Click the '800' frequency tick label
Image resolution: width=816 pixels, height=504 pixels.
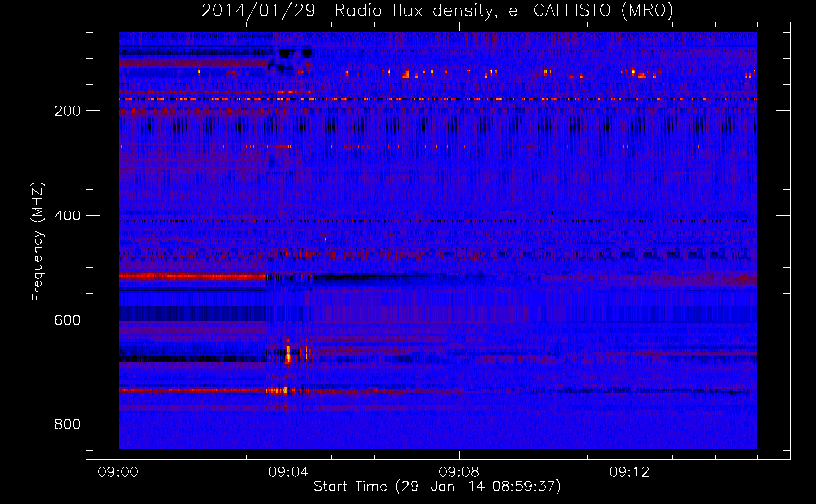pos(68,424)
